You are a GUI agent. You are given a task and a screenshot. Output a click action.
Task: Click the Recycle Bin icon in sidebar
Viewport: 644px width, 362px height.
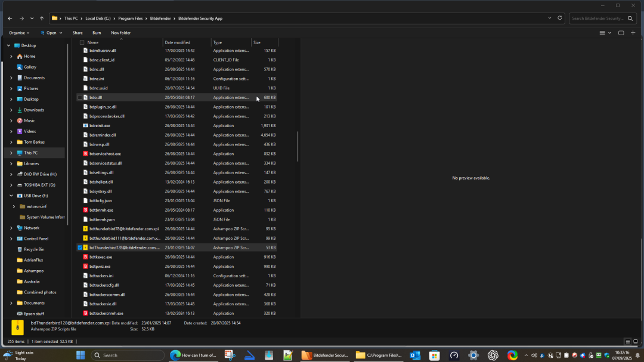tap(20, 249)
